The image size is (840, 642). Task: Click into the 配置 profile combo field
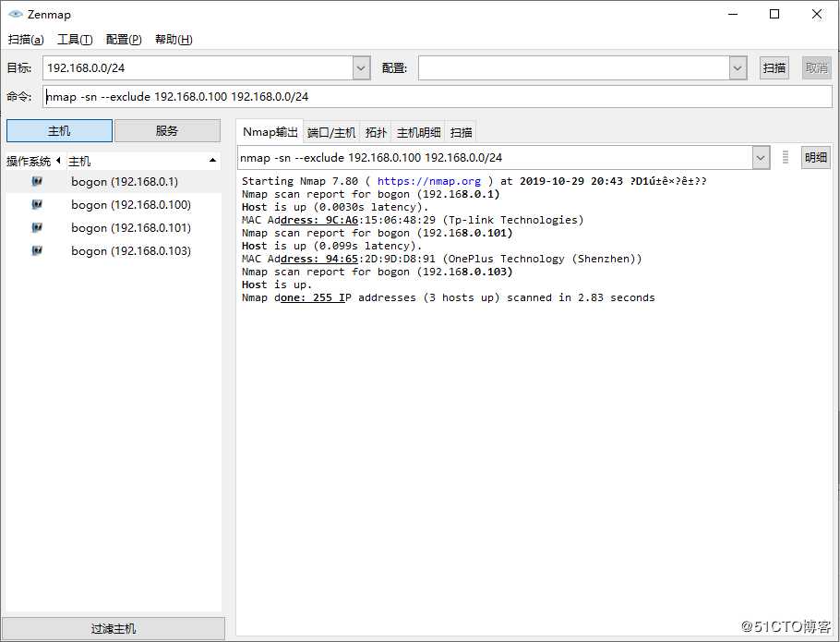point(574,68)
